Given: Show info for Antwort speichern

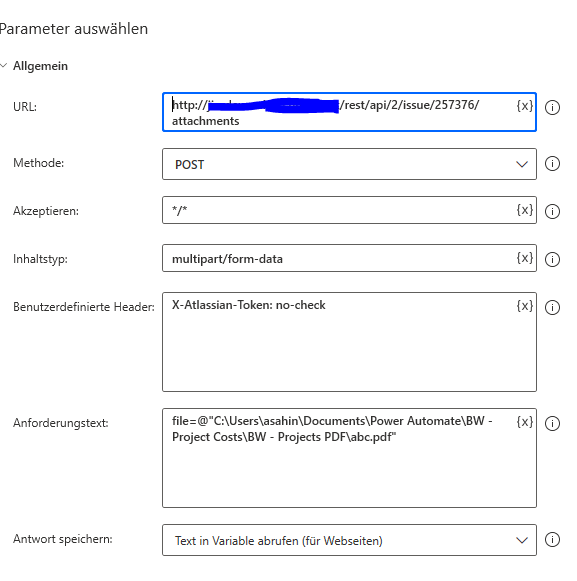Looking at the screenshot, I should click(x=552, y=539).
